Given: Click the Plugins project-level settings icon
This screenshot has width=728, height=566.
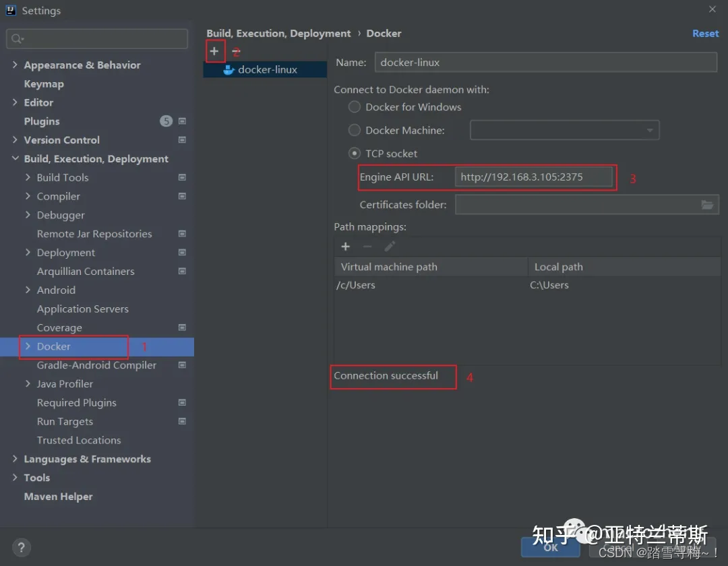Looking at the screenshot, I should point(182,121).
